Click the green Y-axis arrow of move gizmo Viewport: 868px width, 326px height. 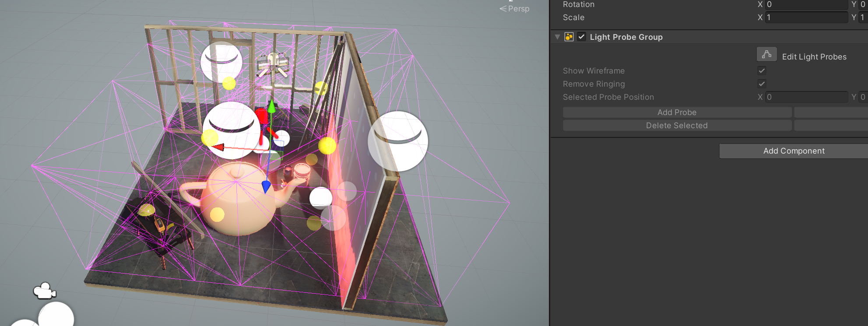click(x=271, y=106)
